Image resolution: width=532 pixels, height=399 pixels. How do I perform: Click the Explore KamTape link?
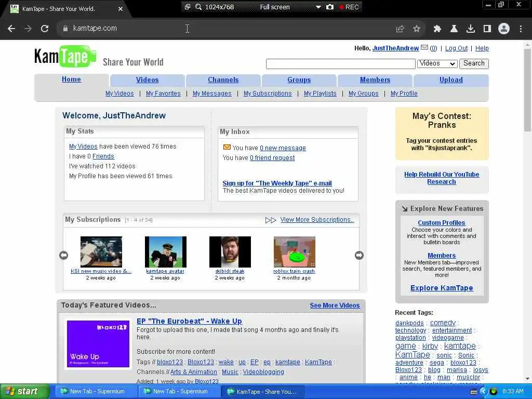point(442,288)
